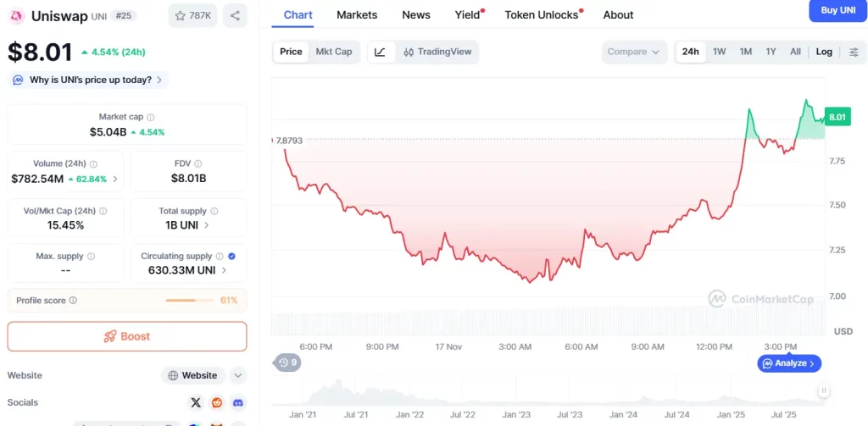Open the Discord social link
Viewport: 868px width, 426px height.
tap(238, 403)
